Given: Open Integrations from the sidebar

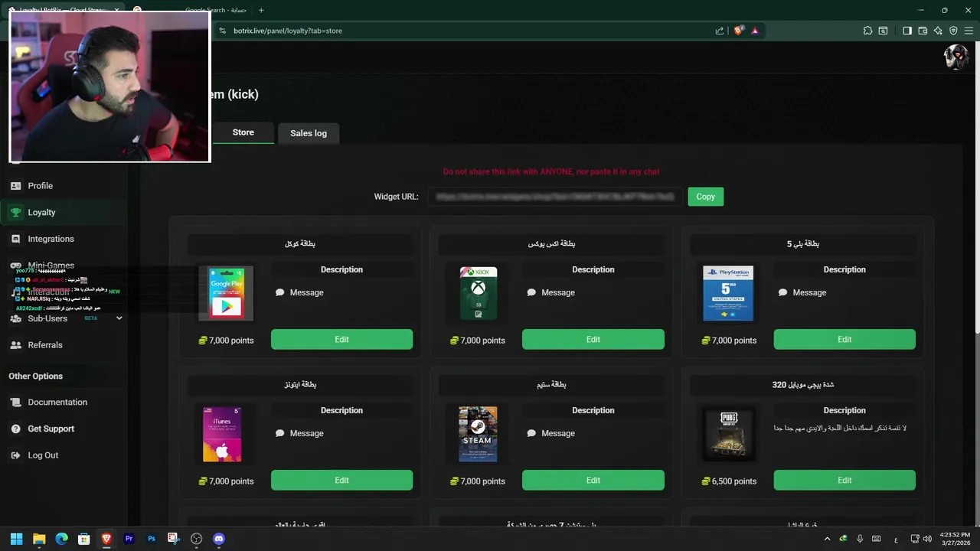Looking at the screenshot, I should pos(51,239).
